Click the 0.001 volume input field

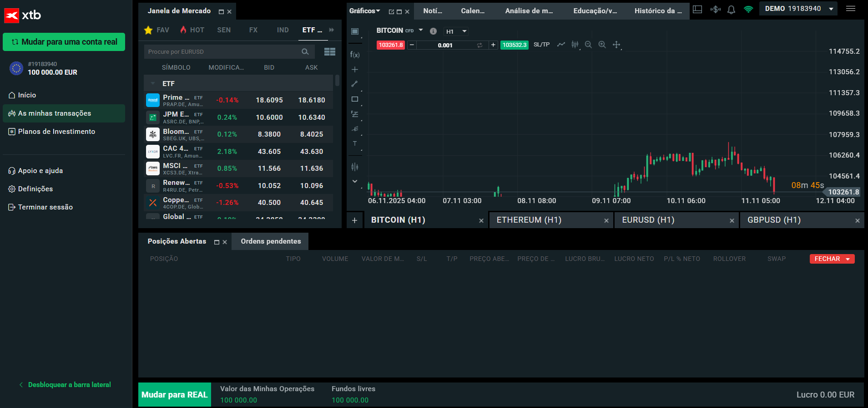point(445,45)
